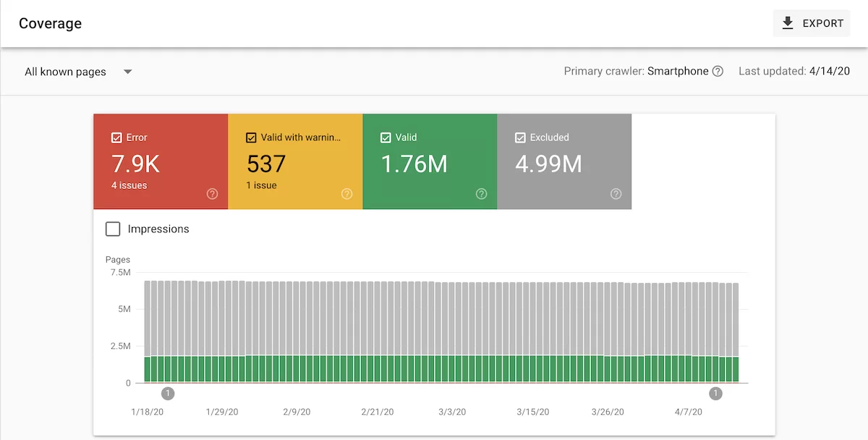Uncheck the Excluded checkbox
The image size is (868, 440).
(520, 137)
